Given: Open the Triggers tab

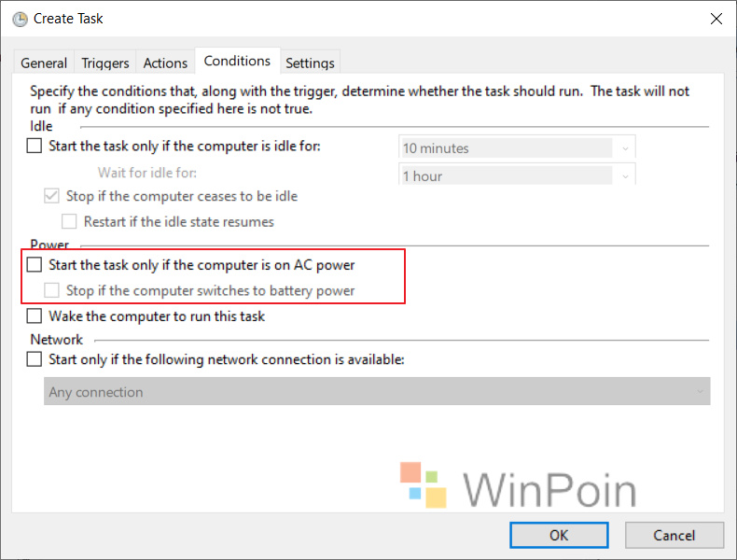Looking at the screenshot, I should pyautogui.click(x=105, y=63).
